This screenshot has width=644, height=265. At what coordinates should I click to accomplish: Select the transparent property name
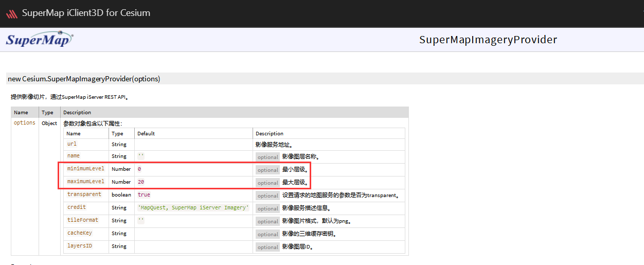pos(84,195)
